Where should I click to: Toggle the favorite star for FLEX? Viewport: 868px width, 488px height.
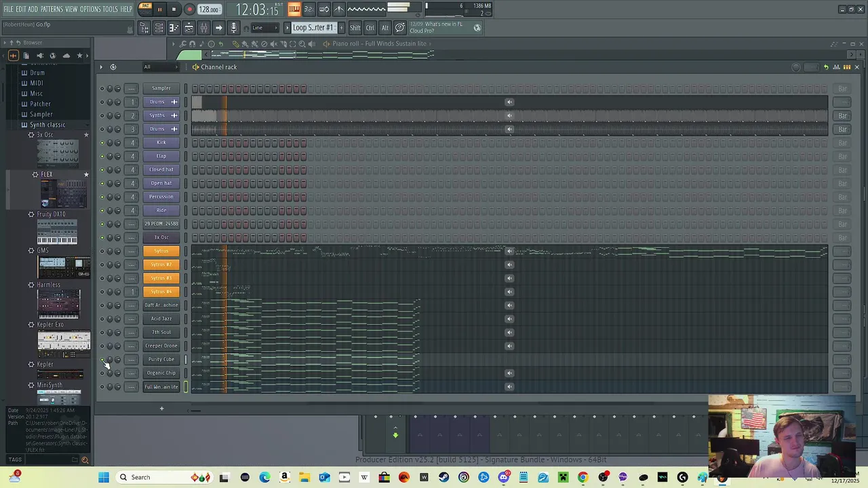[x=86, y=175]
